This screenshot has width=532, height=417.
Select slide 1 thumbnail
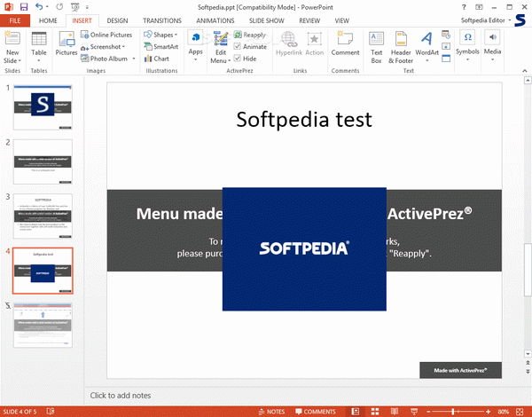click(x=43, y=107)
